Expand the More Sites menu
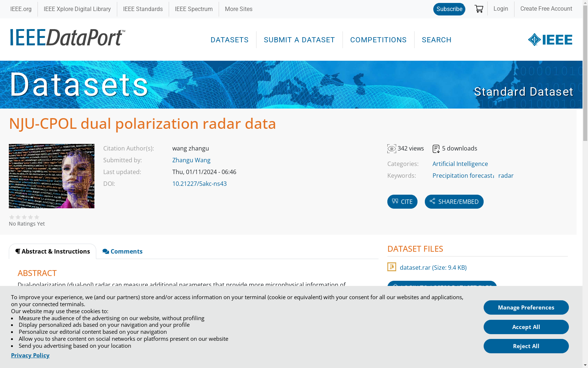The height and width of the screenshot is (368, 588). 239,9
